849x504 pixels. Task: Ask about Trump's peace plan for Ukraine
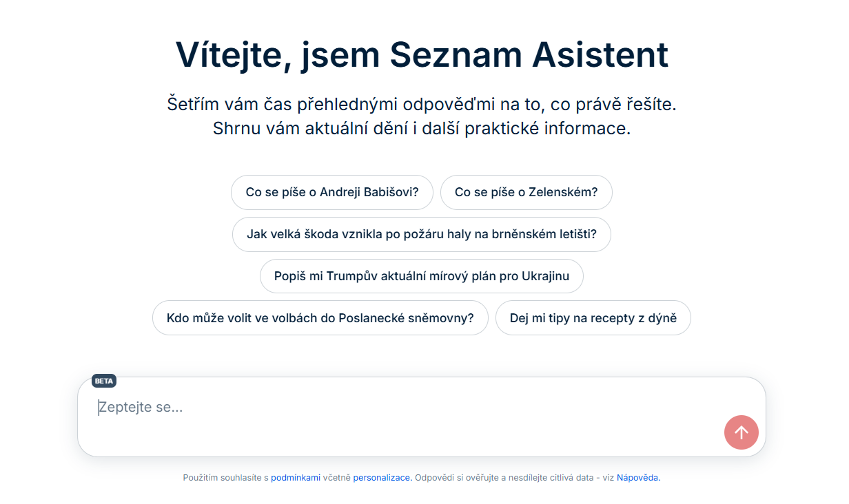coord(421,275)
